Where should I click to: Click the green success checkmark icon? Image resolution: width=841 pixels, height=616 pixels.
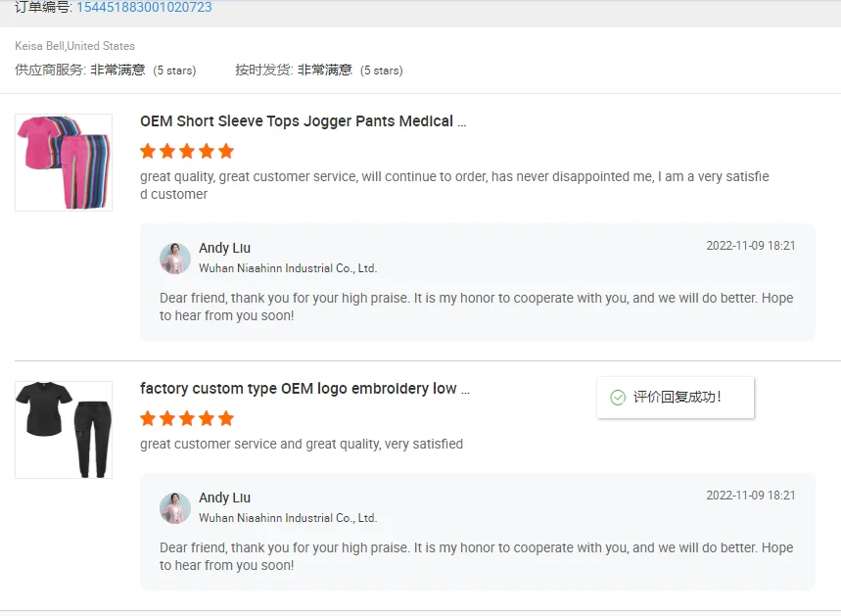tap(618, 398)
